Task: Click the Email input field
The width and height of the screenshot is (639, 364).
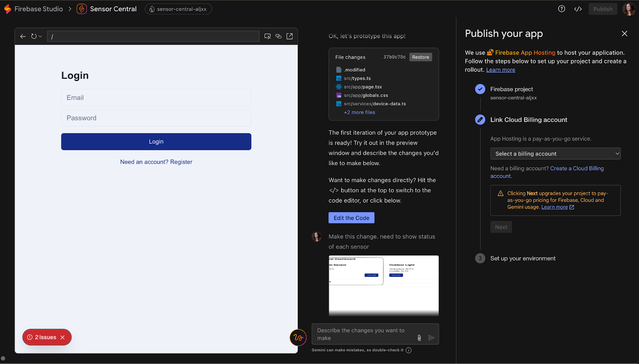Action: coord(156,97)
